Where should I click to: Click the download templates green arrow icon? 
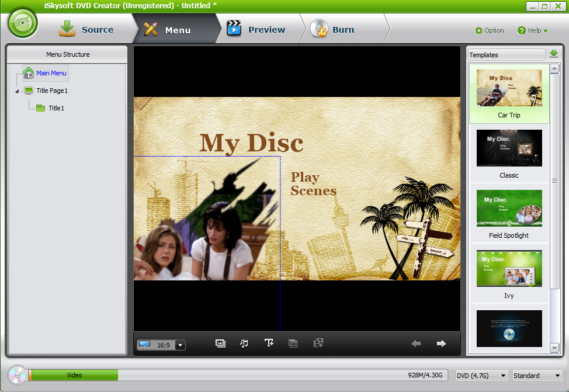click(x=554, y=54)
